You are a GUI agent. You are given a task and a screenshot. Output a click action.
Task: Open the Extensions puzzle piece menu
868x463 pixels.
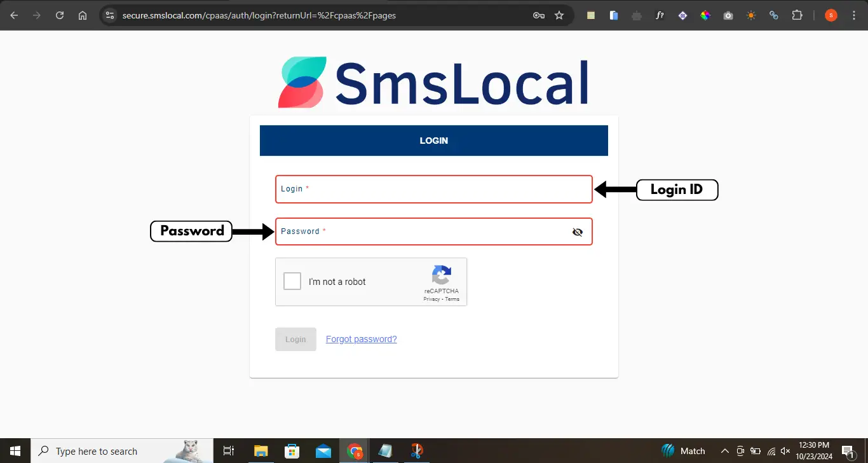797,15
